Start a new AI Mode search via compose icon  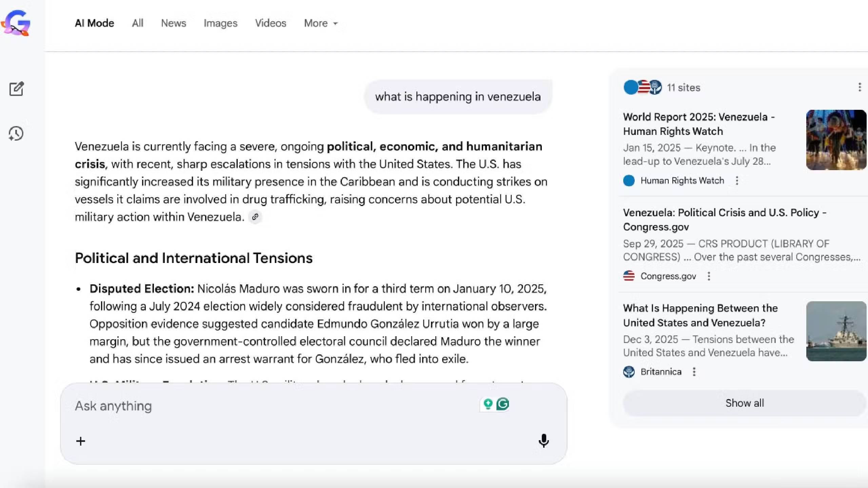[x=16, y=89]
